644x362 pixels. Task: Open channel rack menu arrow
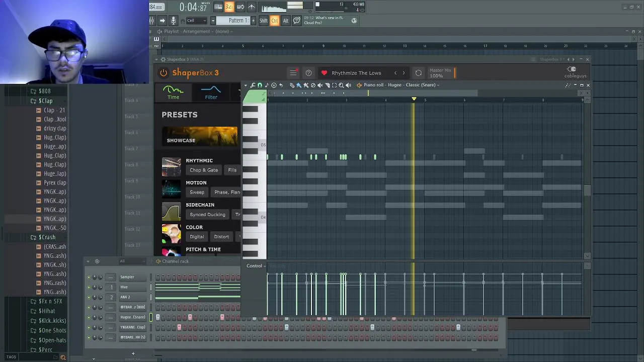click(88, 261)
